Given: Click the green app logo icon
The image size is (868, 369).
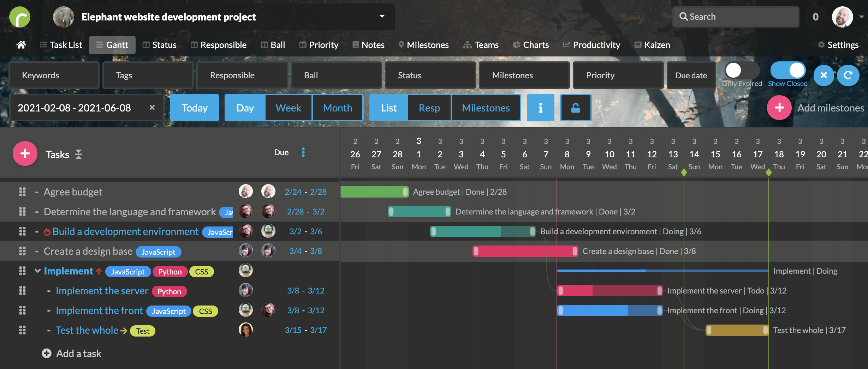Looking at the screenshot, I should point(20,17).
